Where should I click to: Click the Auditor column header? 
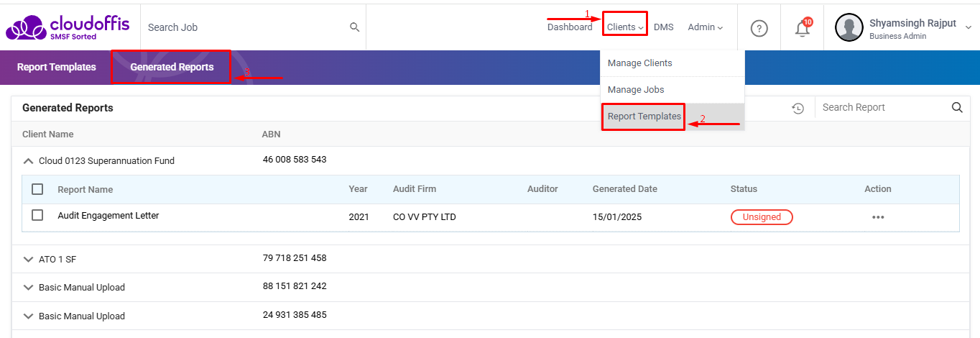point(542,189)
